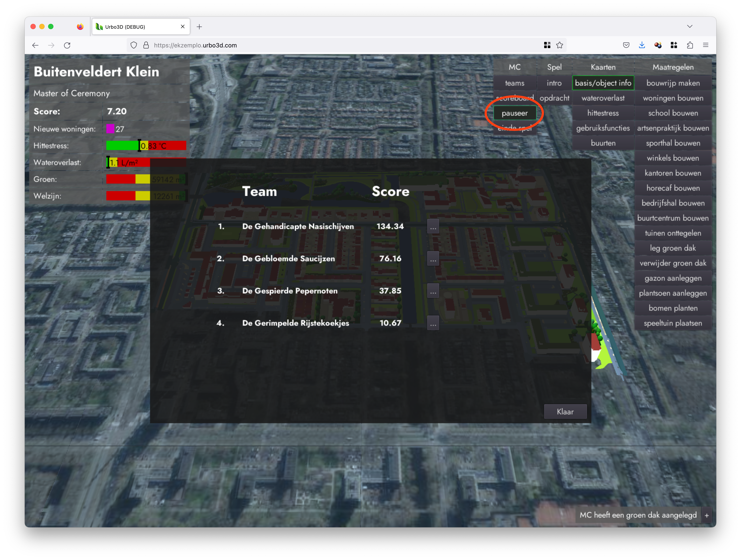Open details for De Gerimpelde Rijstekoekjes
741x560 pixels.
(433, 323)
